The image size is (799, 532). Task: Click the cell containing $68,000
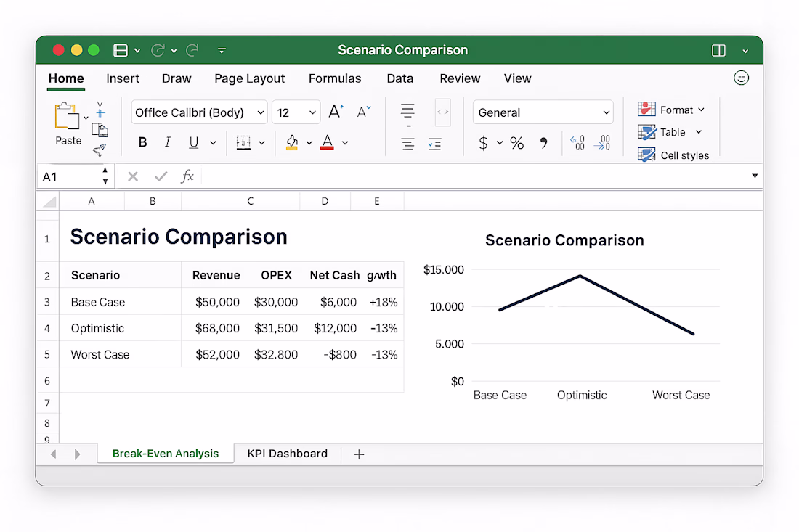(217, 328)
